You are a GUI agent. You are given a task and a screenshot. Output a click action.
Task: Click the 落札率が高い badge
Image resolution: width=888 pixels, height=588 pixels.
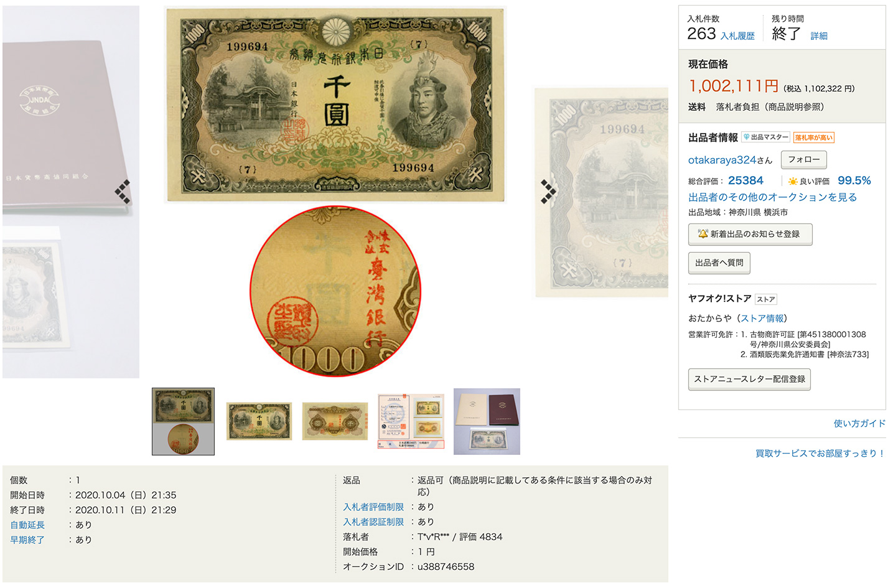(x=813, y=138)
